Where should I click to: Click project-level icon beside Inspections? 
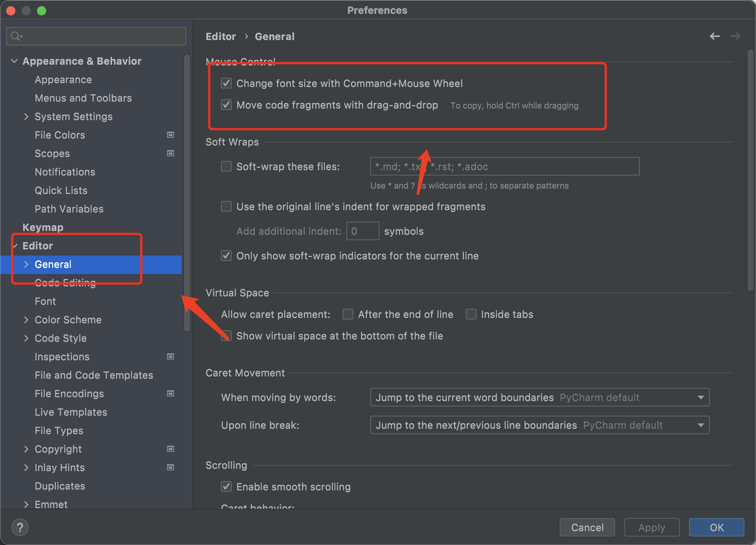(170, 356)
